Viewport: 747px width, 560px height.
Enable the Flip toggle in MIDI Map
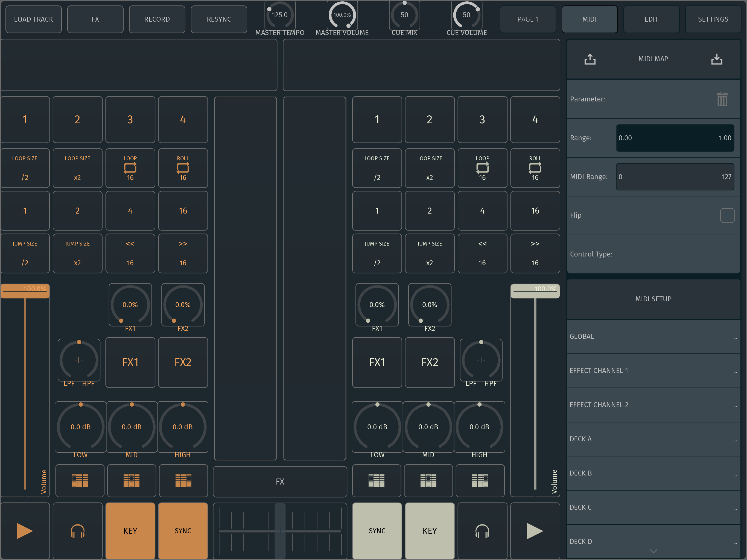coord(728,215)
